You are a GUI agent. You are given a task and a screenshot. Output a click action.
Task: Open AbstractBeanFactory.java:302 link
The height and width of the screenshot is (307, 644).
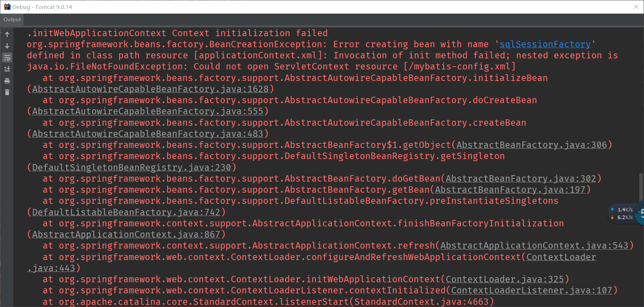point(521,179)
